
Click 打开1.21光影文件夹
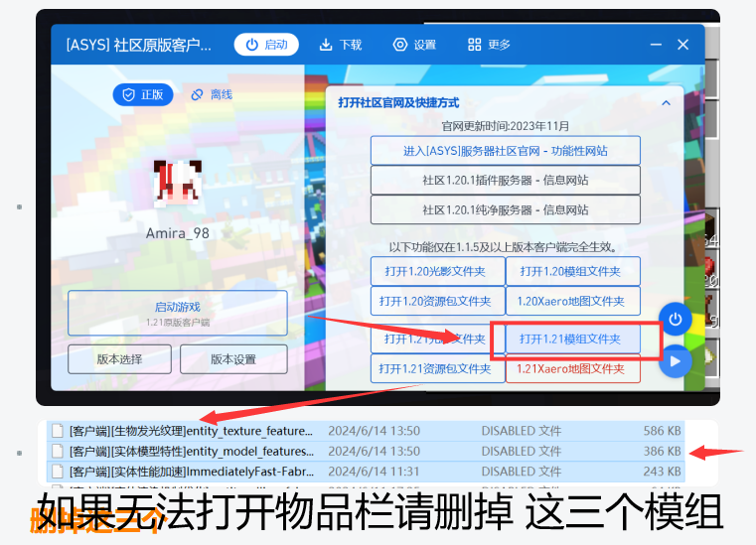click(x=437, y=340)
